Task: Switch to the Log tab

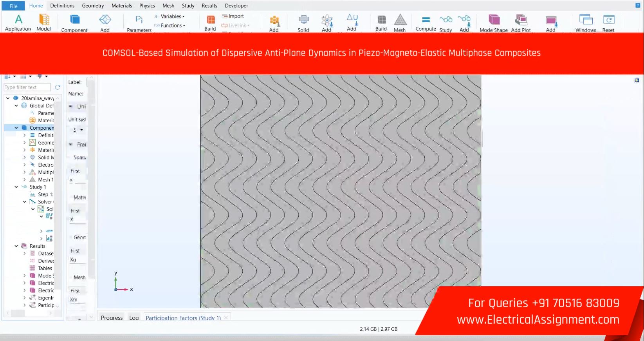Action: coord(134,317)
